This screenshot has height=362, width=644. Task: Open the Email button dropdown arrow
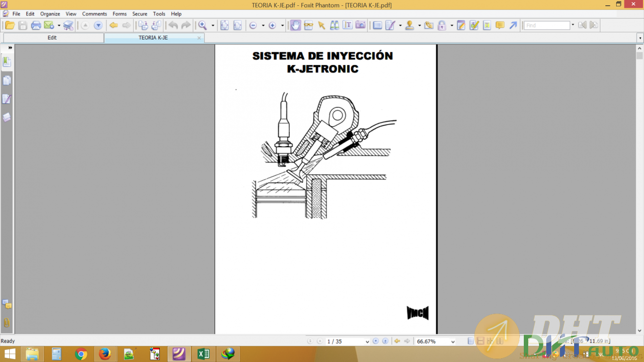point(59,25)
